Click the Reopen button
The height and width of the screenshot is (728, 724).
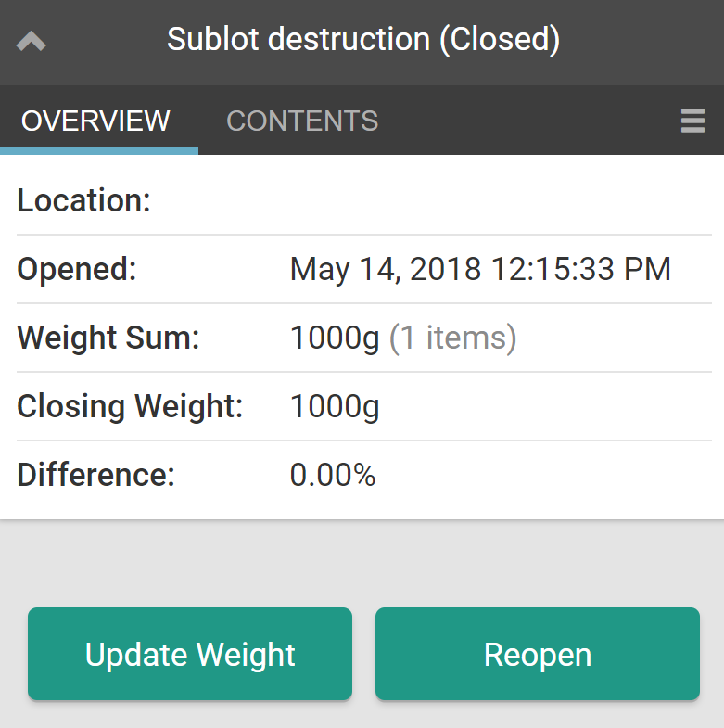(537, 654)
